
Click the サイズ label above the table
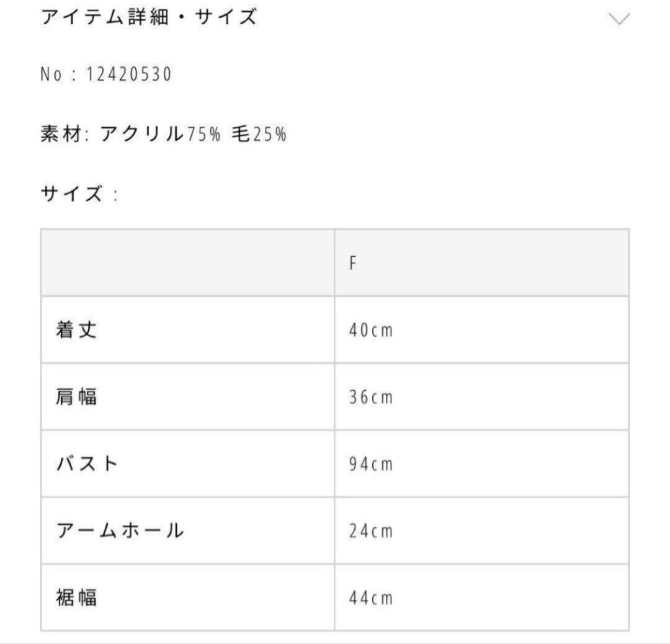71,194
